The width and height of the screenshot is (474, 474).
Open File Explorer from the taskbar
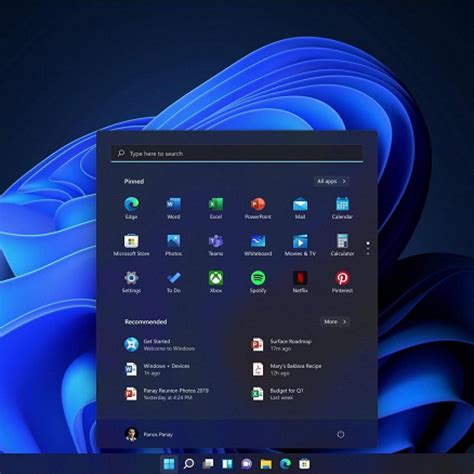(x=266, y=464)
